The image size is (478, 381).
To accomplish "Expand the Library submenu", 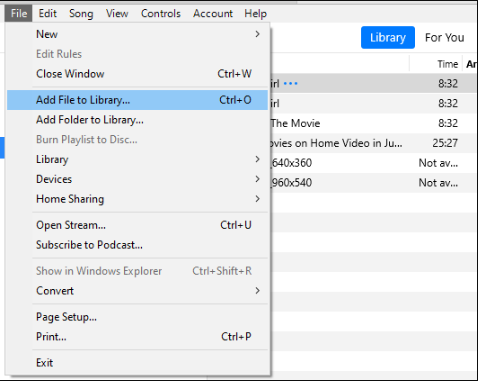I will tap(137, 159).
